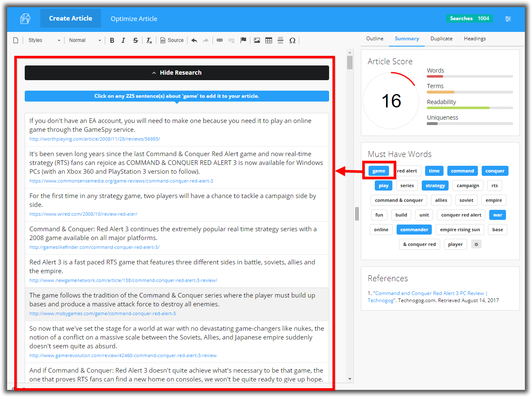Viewport: 532px width, 397px height.
Task: Toggle the 'time' keyword tag
Action: point(434,171)
